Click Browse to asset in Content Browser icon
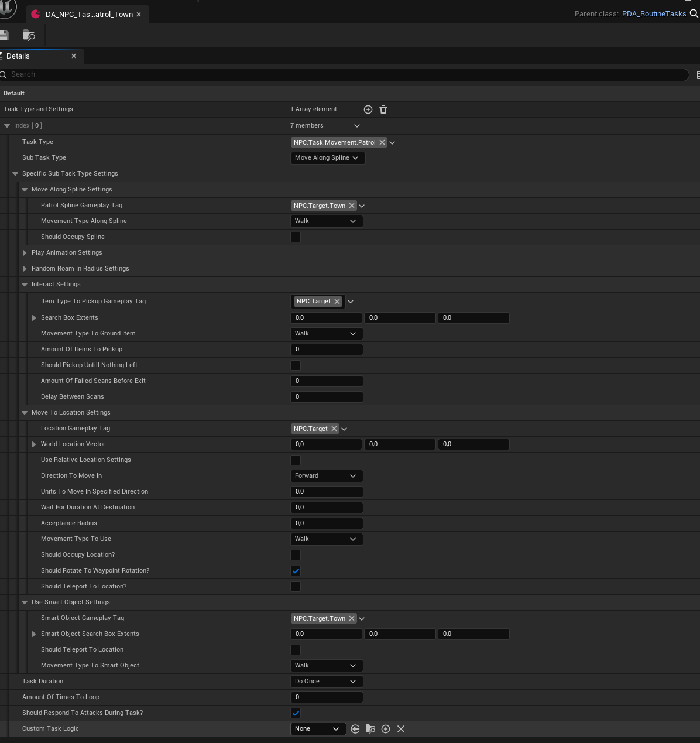700x743 pixels. coord(29,35)
